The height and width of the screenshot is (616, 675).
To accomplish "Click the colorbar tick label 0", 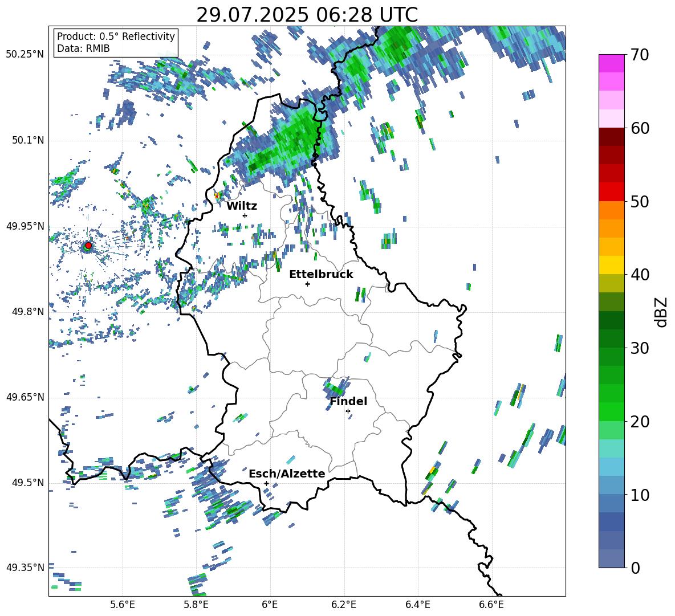I will 635,568.
